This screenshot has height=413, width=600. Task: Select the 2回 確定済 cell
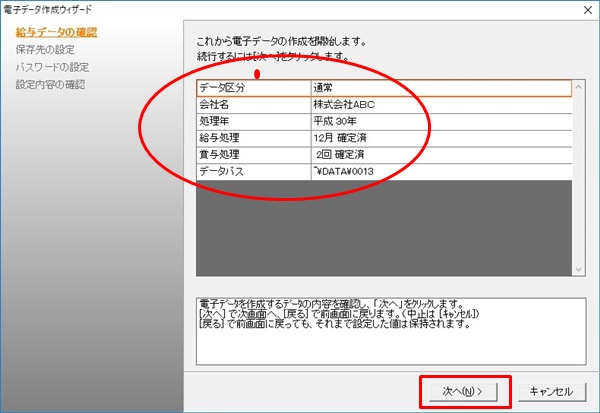pyautogui.click(x=442, y=155)
